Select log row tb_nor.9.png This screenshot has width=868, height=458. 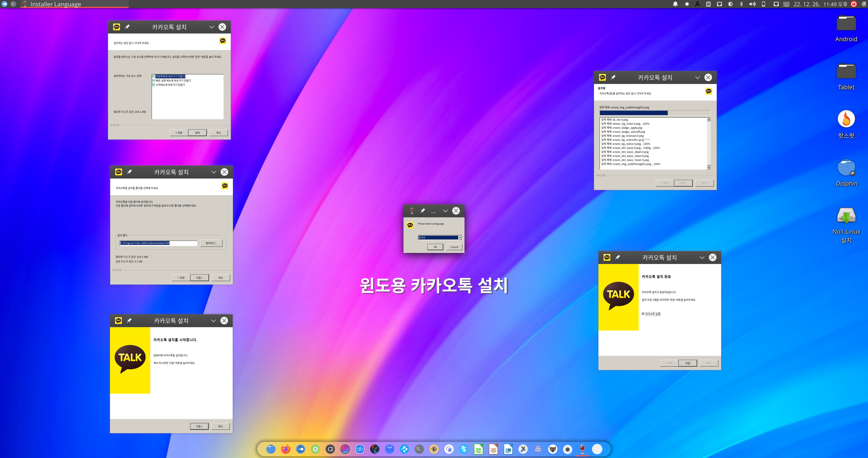(615, 120)
